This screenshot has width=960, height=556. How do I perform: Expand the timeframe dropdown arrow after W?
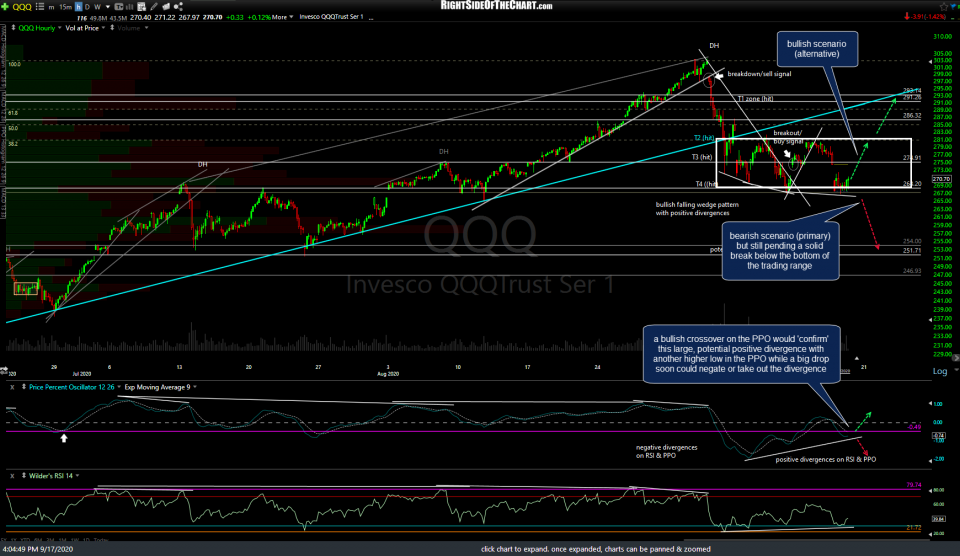(x=108, y=7)
